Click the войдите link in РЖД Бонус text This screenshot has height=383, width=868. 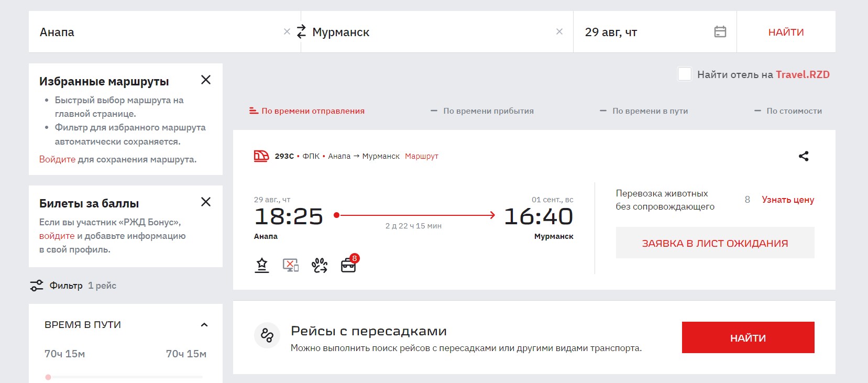click(x=57, y=236)
